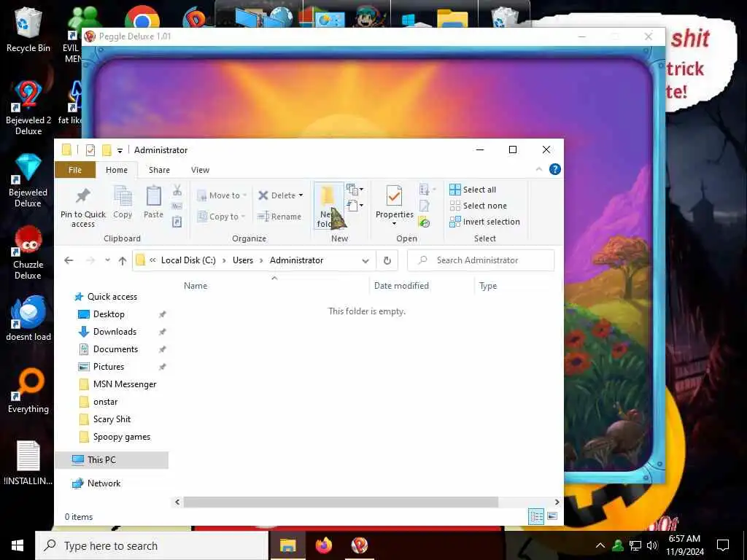Screen dimensions: 747x560
Task: Go back with the left arrow
Action: tap(69, 260)
